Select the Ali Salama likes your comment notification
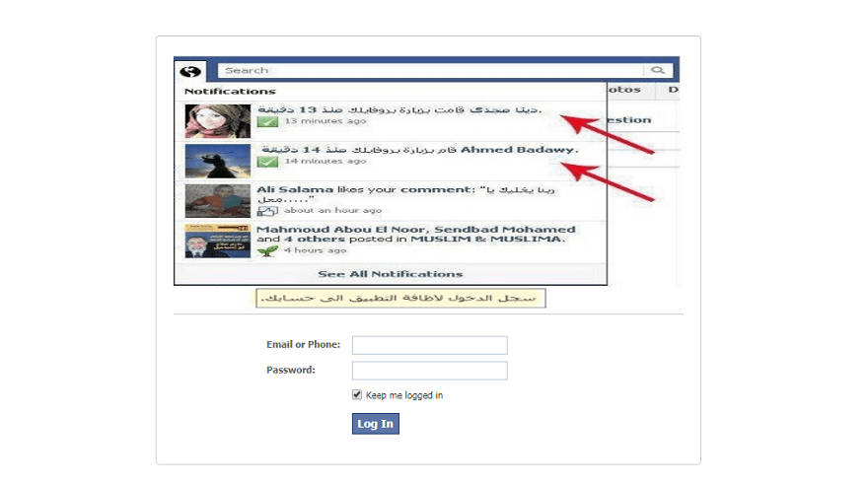The image size is (868, 486). tap(391, 201)
